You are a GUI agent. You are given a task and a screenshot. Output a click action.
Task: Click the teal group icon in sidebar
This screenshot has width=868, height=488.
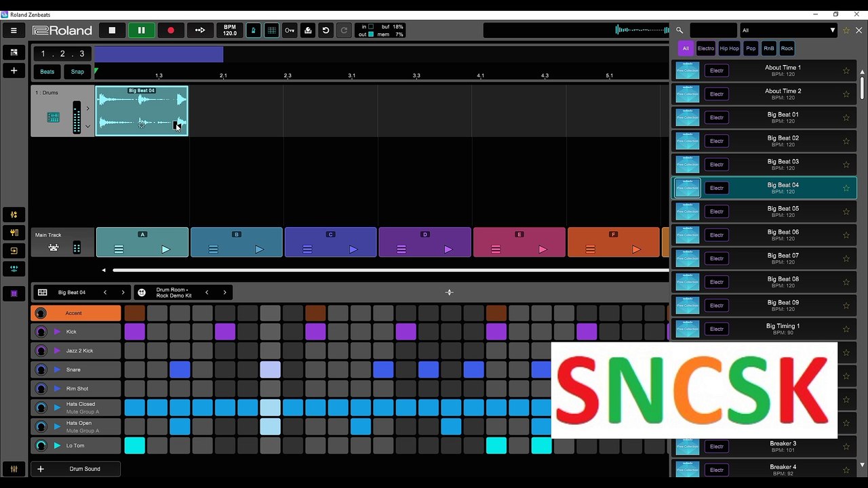(x=14, y=268)
